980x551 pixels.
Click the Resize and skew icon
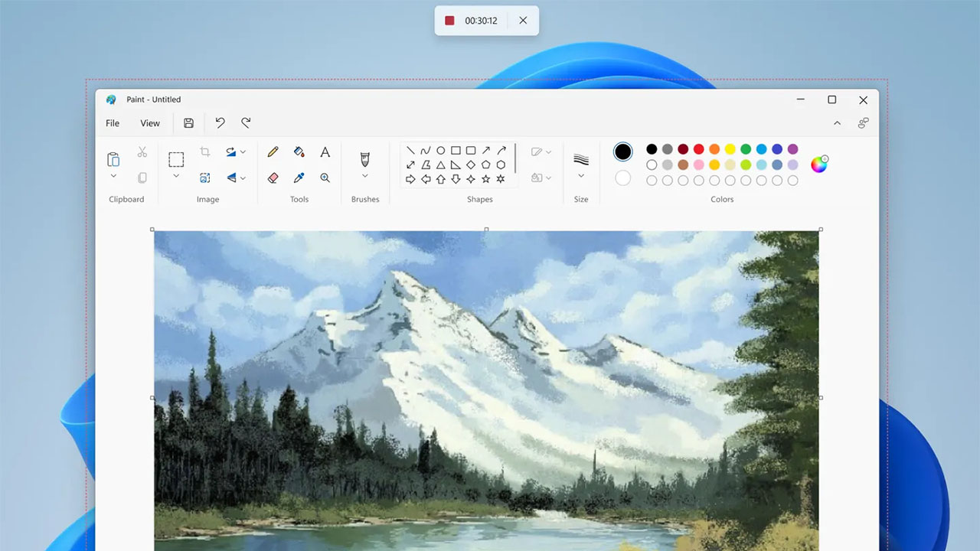point(205,178)
